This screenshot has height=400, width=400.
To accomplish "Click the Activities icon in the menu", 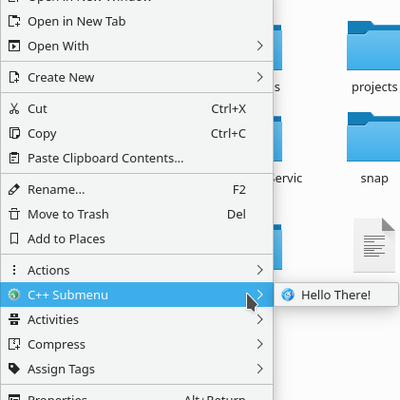I will [x=14, y=319].
